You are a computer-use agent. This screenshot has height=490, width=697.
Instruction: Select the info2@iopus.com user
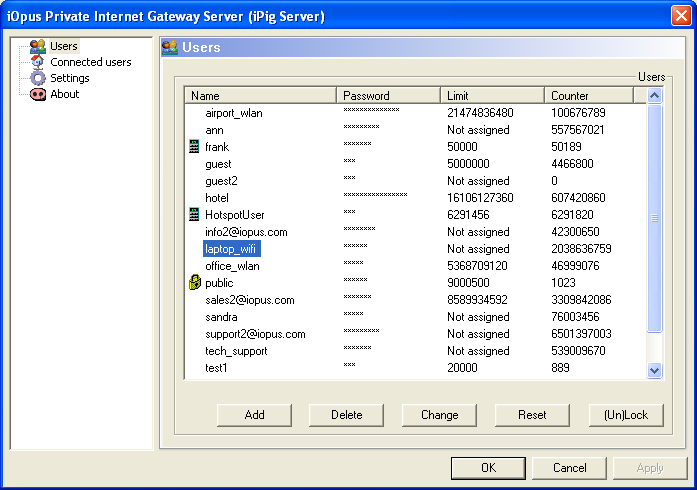click(x=246, y=232)
